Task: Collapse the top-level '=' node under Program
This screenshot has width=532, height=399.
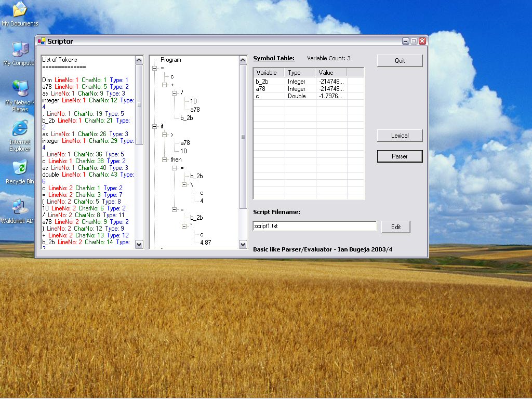Action: pyautogui.click(x=155, y=68)
